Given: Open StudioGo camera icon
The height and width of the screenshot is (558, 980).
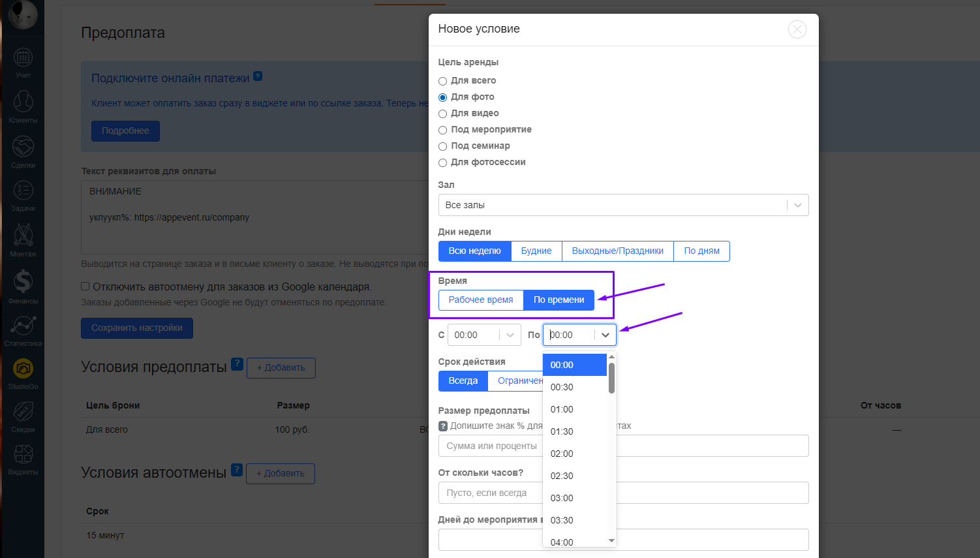Looking at the screenshot, I should [x=23, y=369].
